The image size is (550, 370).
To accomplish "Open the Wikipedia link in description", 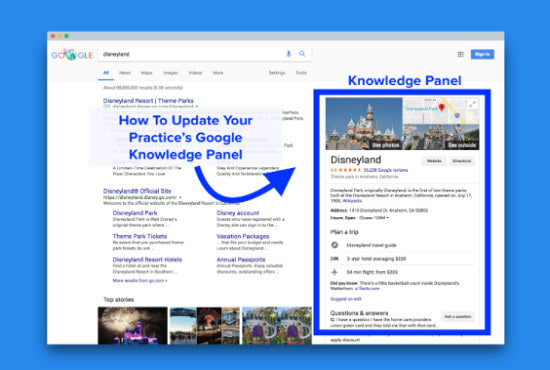I will point(352,201).
